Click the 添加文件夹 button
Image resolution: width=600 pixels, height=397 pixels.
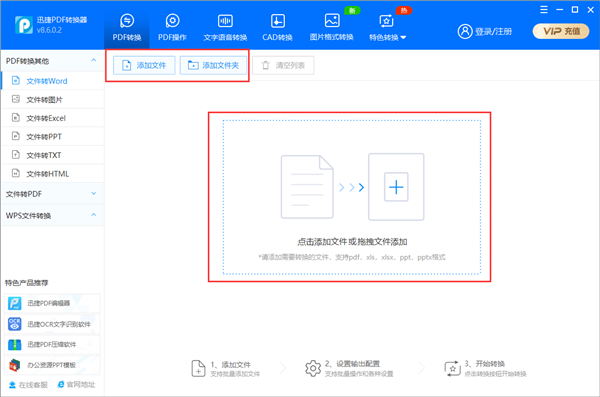(x=214, y=65)
